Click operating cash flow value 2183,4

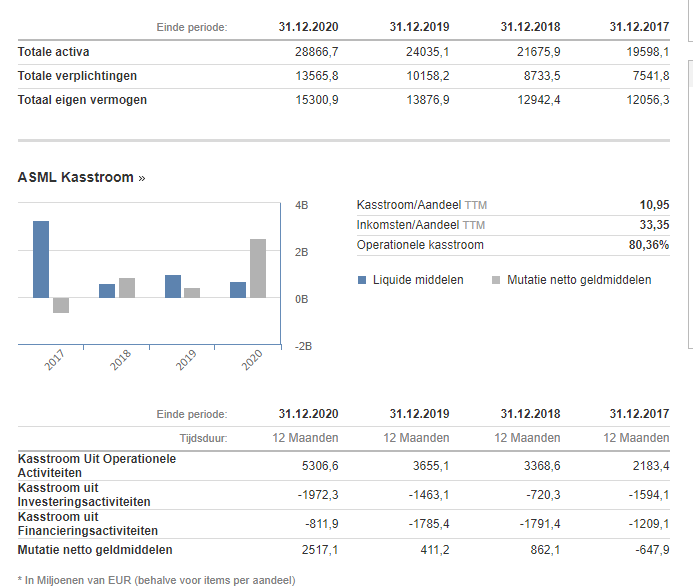(651, 466)
